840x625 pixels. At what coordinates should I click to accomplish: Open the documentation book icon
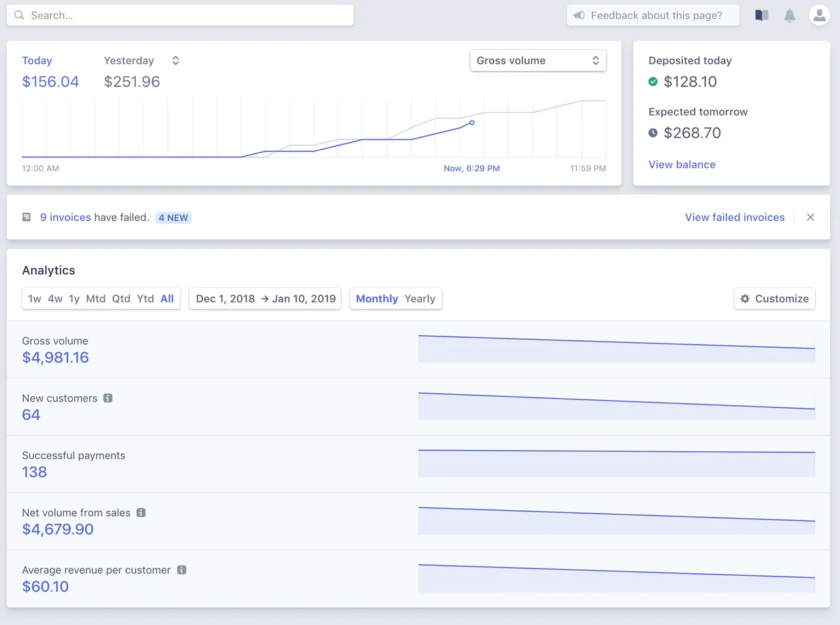[761, 15]
